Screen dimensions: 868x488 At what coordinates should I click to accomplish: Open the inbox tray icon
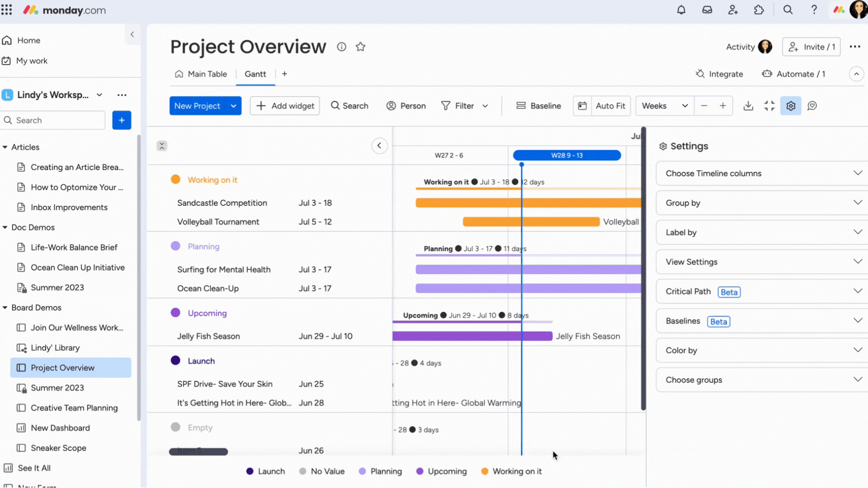707,10
